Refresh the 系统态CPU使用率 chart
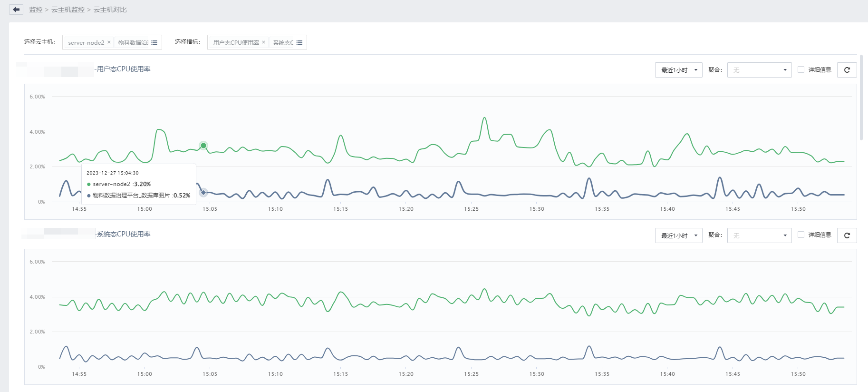This screenshot has width=868, height=392. 847,235
